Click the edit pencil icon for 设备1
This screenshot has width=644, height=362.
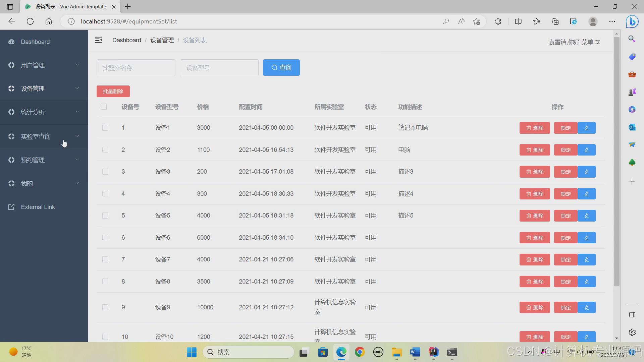pos(586,128)
